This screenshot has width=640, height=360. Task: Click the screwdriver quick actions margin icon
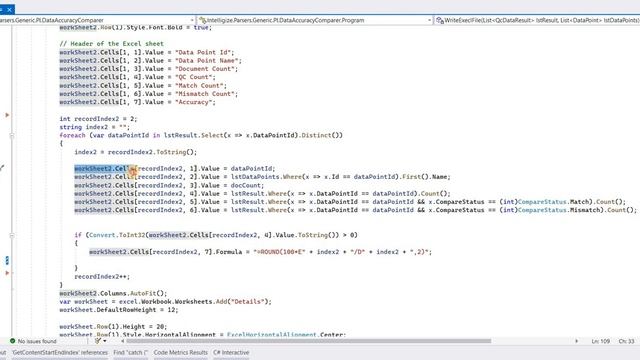coord(2,167)
